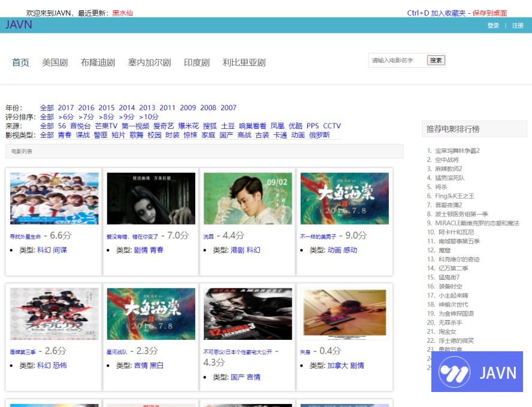532x407 pixels.
Task: Choose the 惊悚 film type
Action: (191, 135)
